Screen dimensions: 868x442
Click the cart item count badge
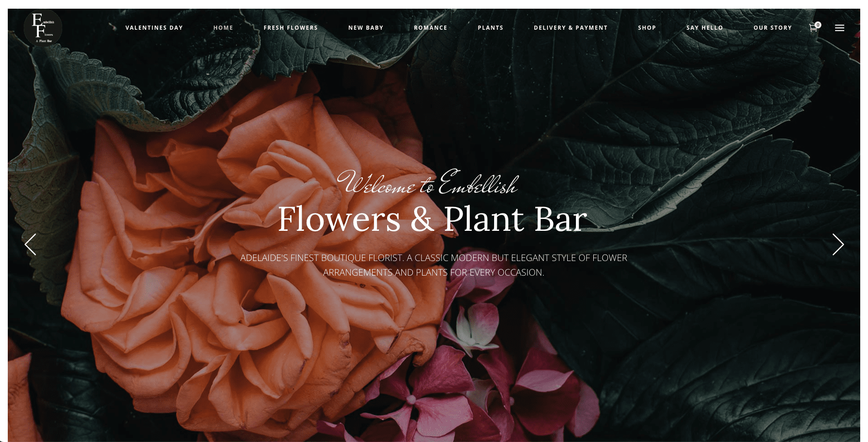[818, 25]
